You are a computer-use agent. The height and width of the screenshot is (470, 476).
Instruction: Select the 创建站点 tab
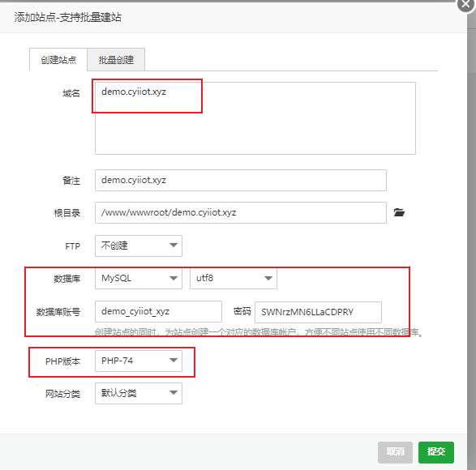tap(58, 60)
